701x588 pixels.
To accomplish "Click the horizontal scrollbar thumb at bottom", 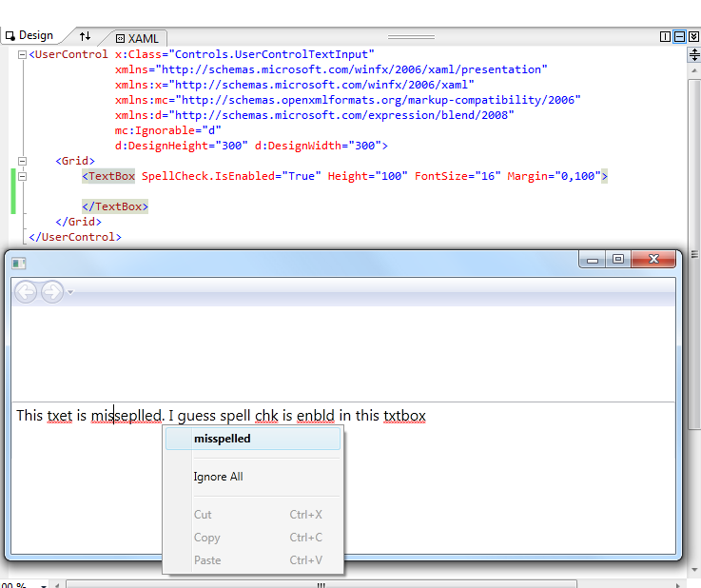I will [x=320, y=583].
